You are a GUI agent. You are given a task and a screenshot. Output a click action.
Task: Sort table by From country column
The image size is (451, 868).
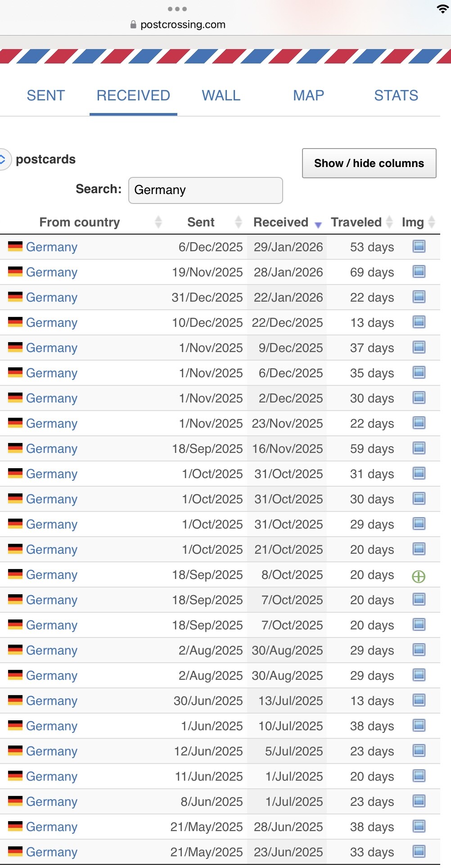point(80,222)
